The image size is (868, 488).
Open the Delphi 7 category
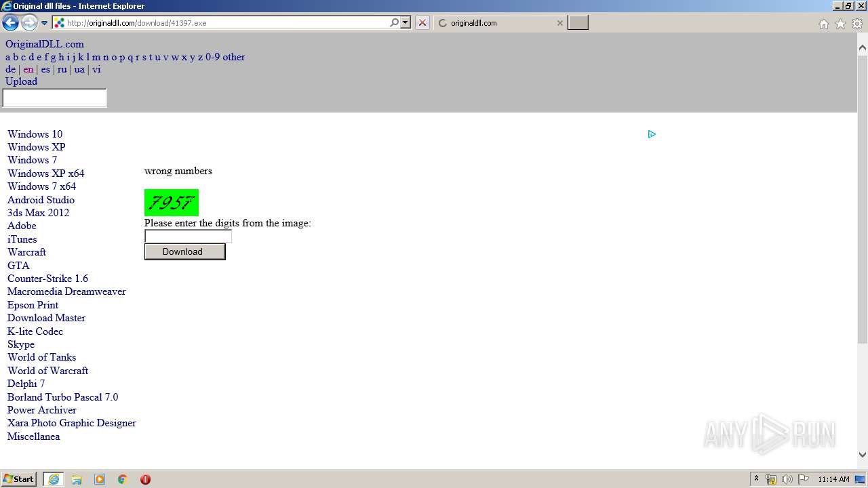[x=26, y=384]
